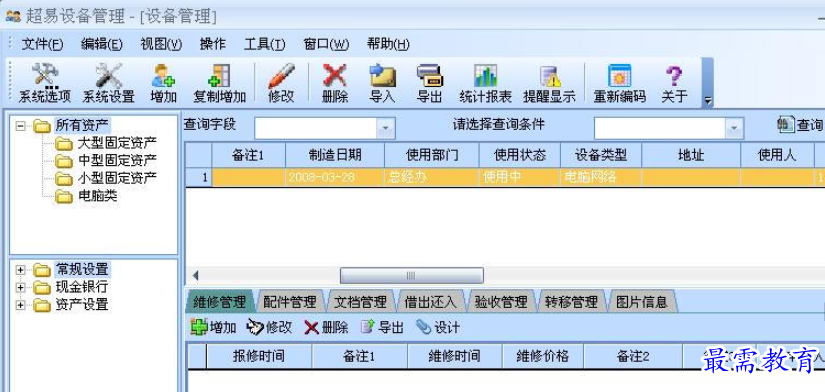Click the 导入 toolbar icon
The width and height of the screenshot is (825, 392).
383,83
